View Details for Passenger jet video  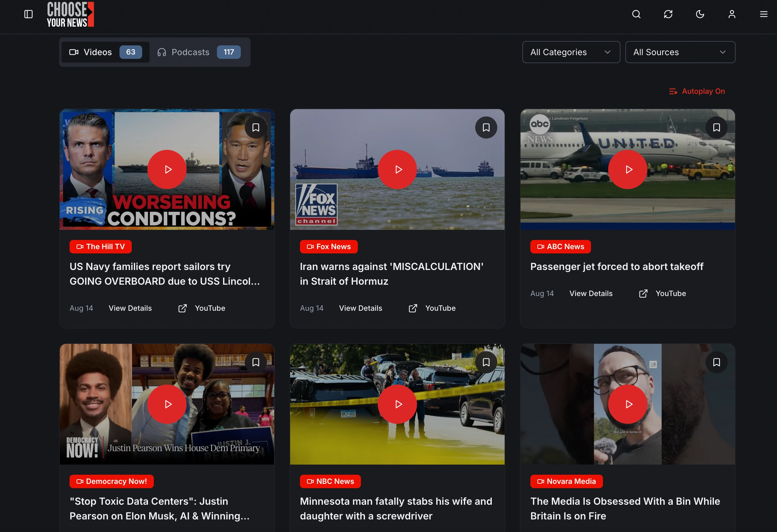[591, 294]
